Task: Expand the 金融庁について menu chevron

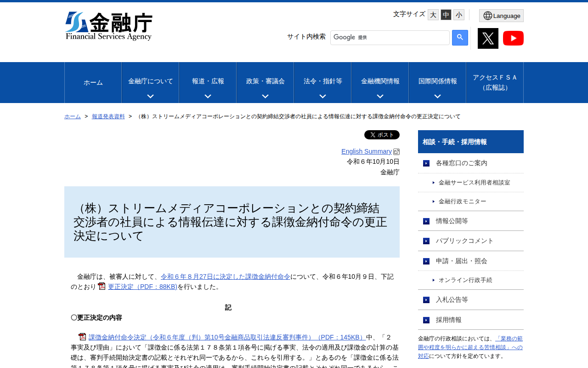Action: pyautogui.click(x=150, y=96)
